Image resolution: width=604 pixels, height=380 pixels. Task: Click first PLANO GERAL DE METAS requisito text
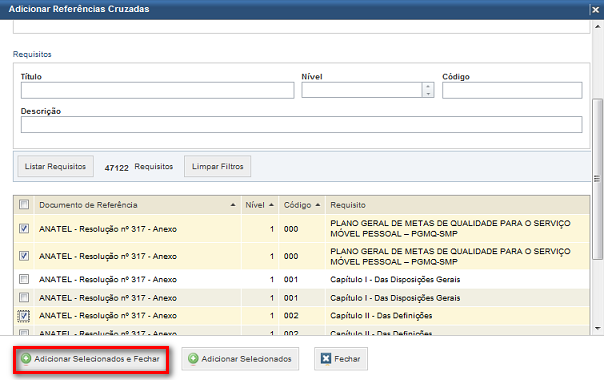450,229
